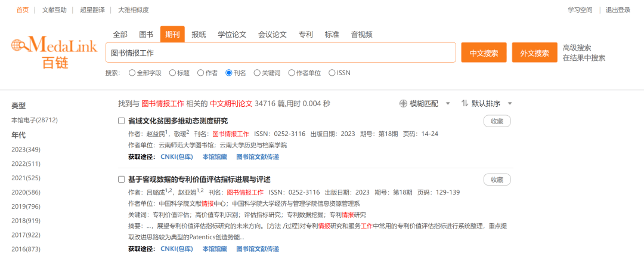Viewport: 644px width, 256px height.
Task: Click the 外文搜索 button
Action: pos(535,53)
